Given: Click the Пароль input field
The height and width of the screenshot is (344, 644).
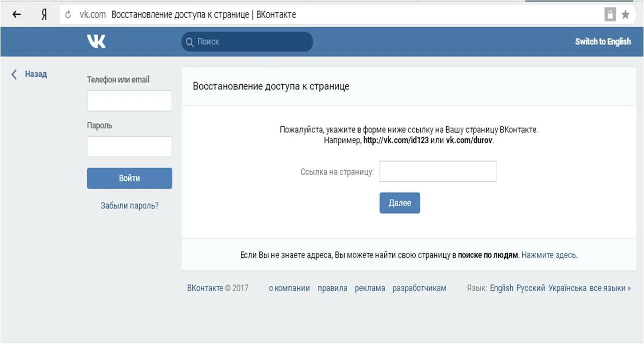Looking at the screenshot, I should tap(130, 147).
